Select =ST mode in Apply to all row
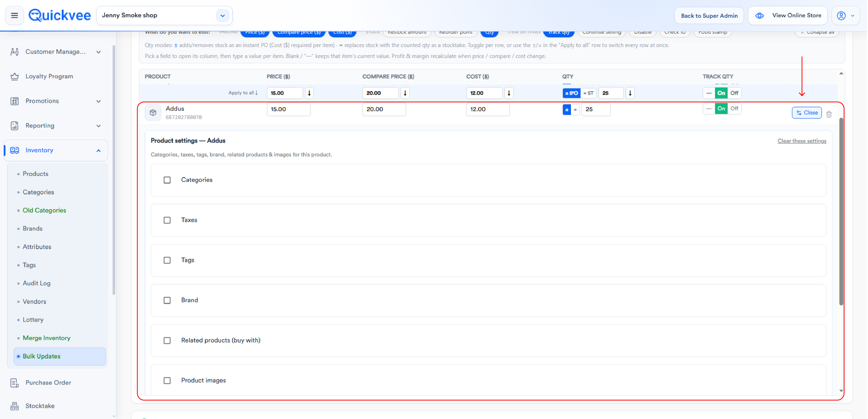This screenshot has width=868, height=419. point(588,93)
